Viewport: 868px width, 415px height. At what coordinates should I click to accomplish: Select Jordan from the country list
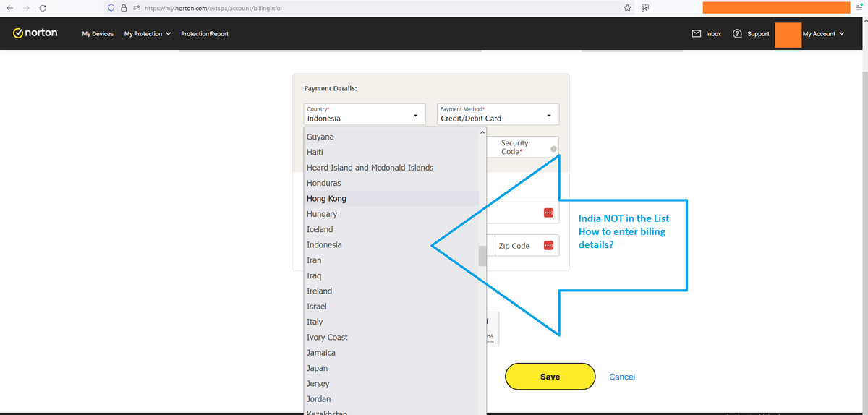pyautogui.click(x=391, y=399)
